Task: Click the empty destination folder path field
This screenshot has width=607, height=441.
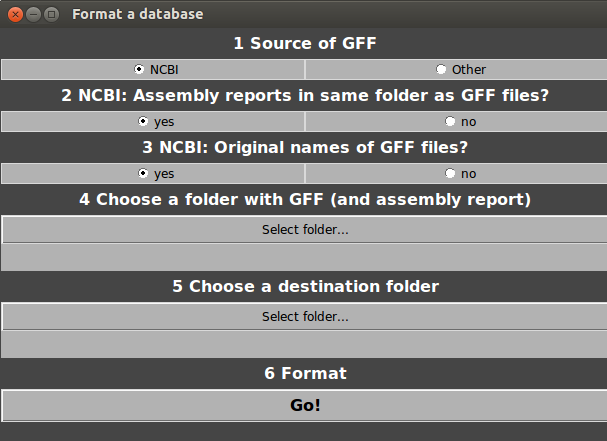Action: point(304,344)
